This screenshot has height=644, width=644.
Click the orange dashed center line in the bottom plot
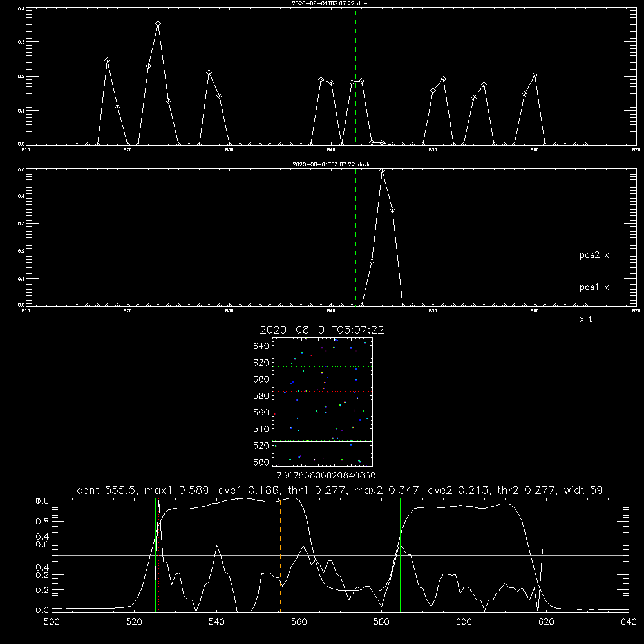coord(281,555)
